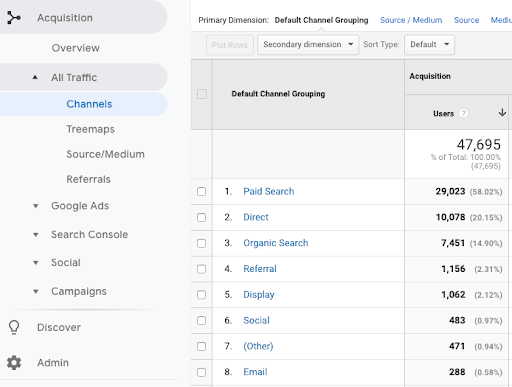Click the Google Ads sidebar label
The image size is (512, 387).
(80, 206)
